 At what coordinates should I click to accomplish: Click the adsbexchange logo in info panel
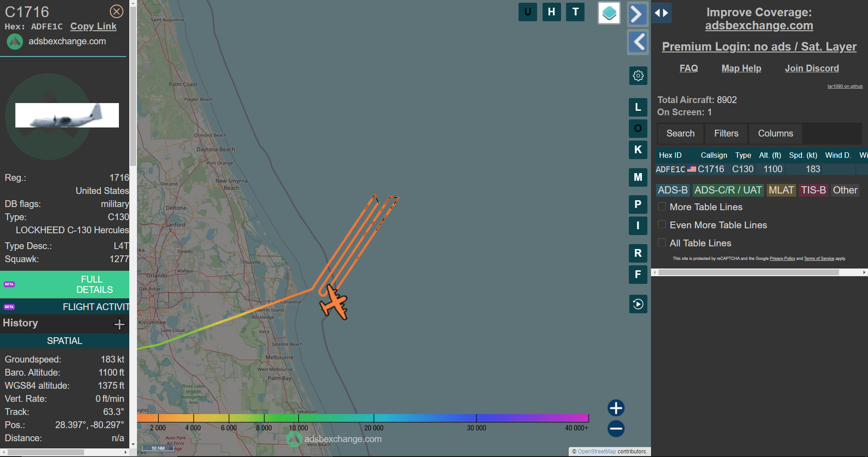click(x=15, y=42)
